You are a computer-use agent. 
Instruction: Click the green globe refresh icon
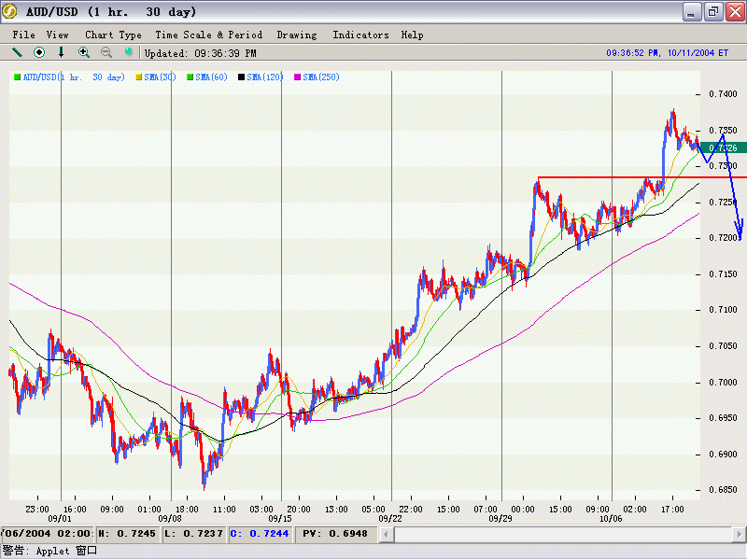pyautogui.click(x=129, y=53)
